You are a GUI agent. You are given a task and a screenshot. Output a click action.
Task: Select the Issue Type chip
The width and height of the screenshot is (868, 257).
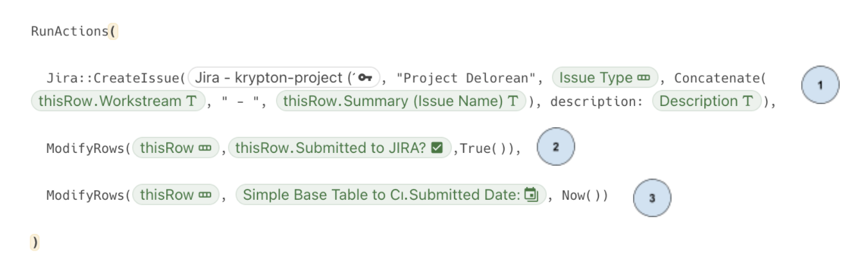pos(605,78)
